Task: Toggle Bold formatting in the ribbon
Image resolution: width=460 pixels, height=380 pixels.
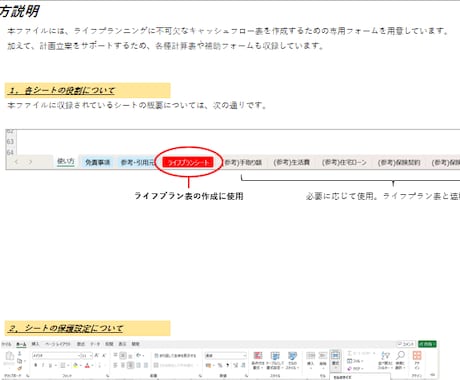Action: (36, 365)
